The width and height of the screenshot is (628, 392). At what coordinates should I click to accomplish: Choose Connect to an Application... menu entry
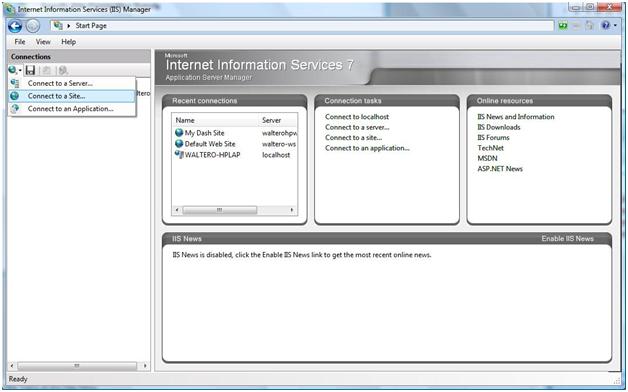pyautogui.click(x=72, y=109)
